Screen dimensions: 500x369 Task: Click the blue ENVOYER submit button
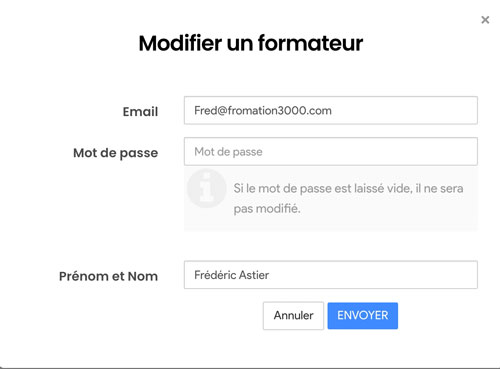coord(363,316)
